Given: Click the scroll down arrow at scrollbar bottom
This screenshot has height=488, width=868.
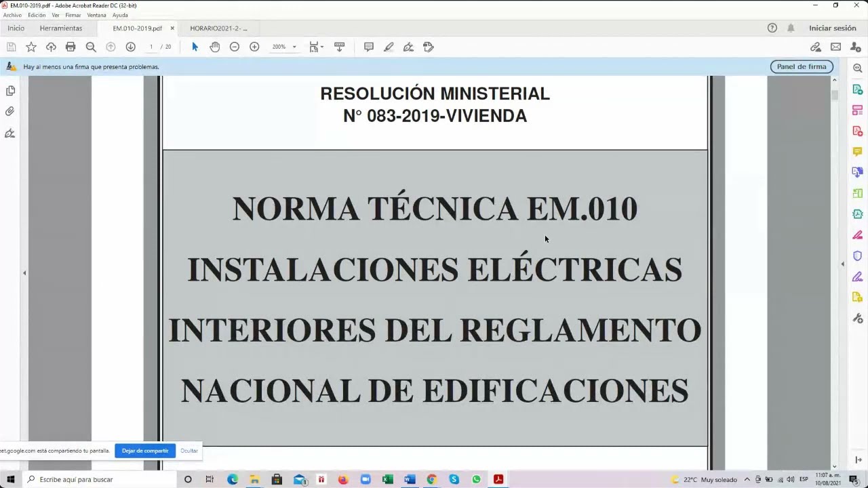Looking at the screenshot, I should (835, 466).
